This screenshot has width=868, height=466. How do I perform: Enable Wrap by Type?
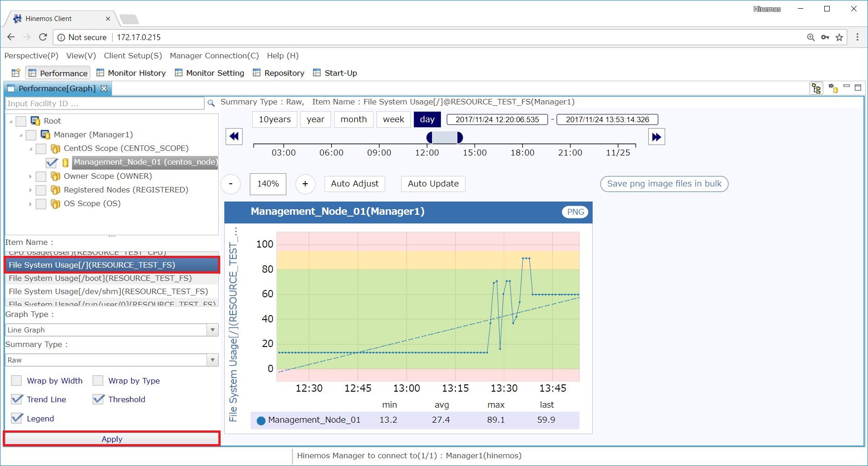98,381
